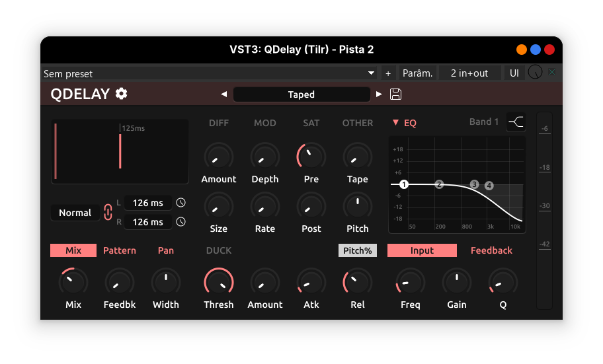Click the modulation Depth knob

tap(265, 157)
